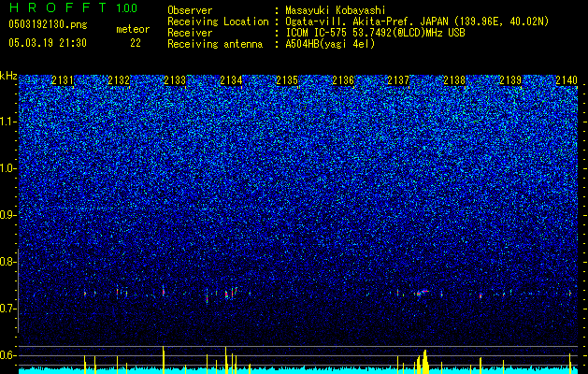Viewport: 588px width, 374px height.
Task: Click the 1.0 kHz axis label
Action: [7, 168]
